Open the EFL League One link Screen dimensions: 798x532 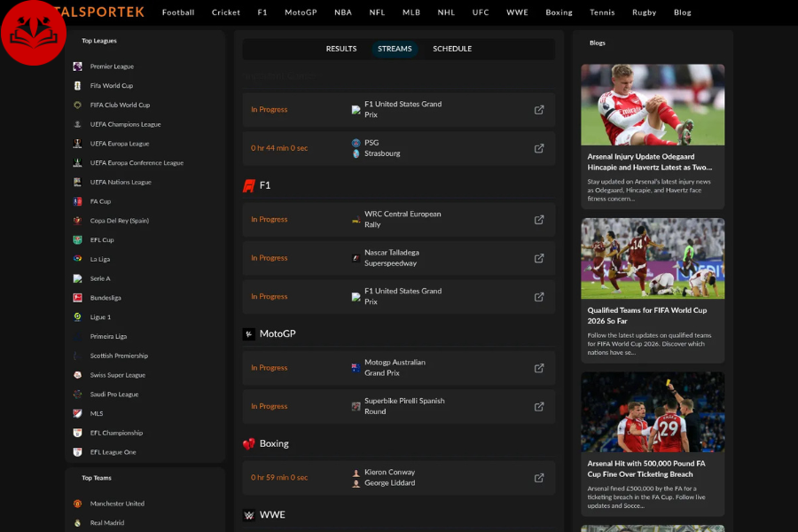pos(113,452)
